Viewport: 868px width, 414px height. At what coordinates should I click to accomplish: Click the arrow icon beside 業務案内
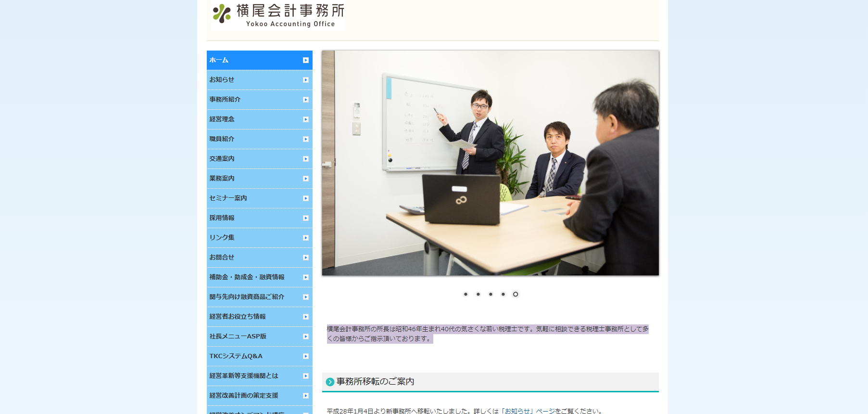pyautogui.click(x=306, y=179)
